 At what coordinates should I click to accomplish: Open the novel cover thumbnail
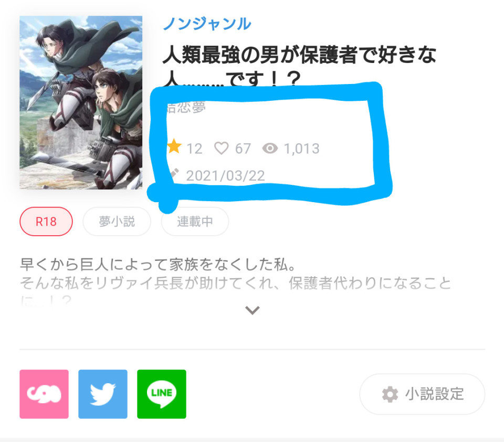click(x=81, y=102)
